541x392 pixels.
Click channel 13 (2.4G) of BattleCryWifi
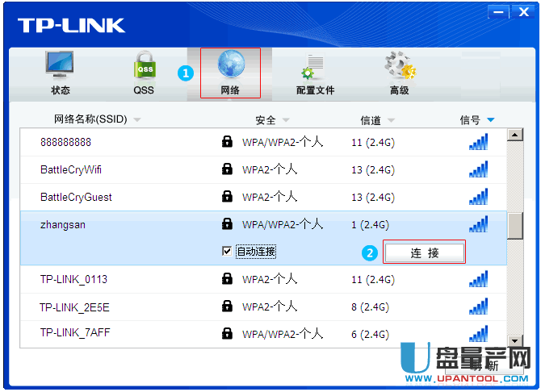[373, 170]
